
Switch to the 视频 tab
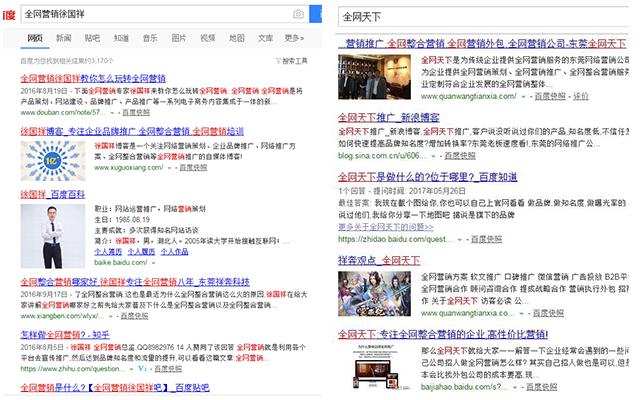coord(207,38)
